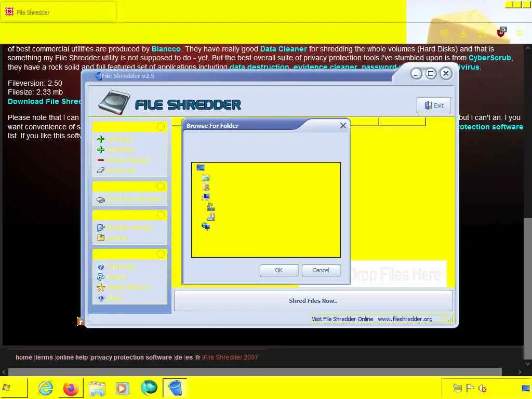Select the user profile folder in Browse tree
The height and width of the screenshot is (399, 532).
(x=206, y=187)
